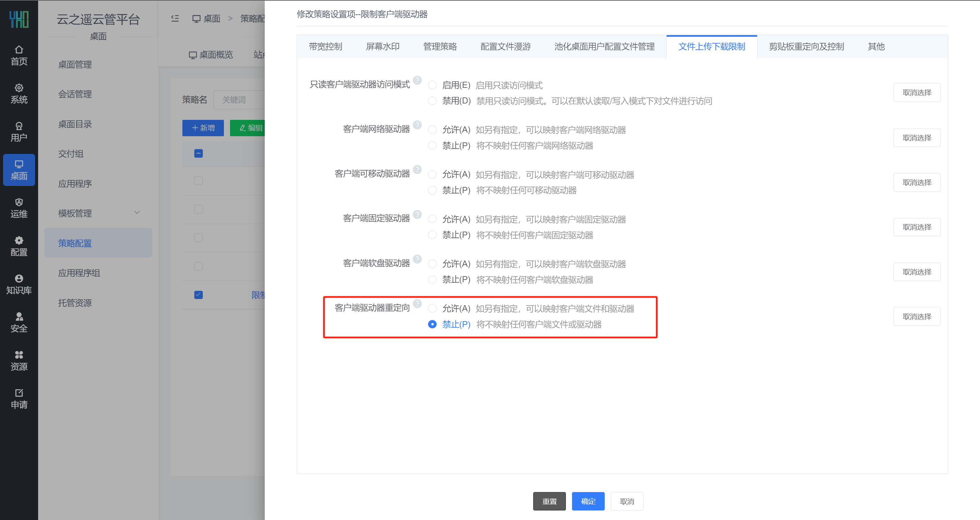Expand the 模板管理 submenu chevron

coord(137,212)
